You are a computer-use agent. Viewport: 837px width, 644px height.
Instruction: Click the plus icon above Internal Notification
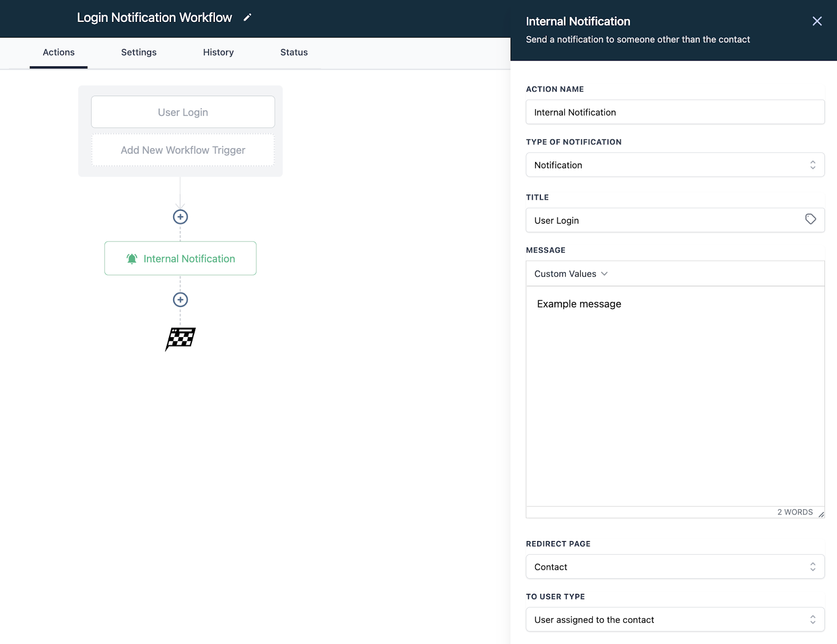(x=180, y=216)
